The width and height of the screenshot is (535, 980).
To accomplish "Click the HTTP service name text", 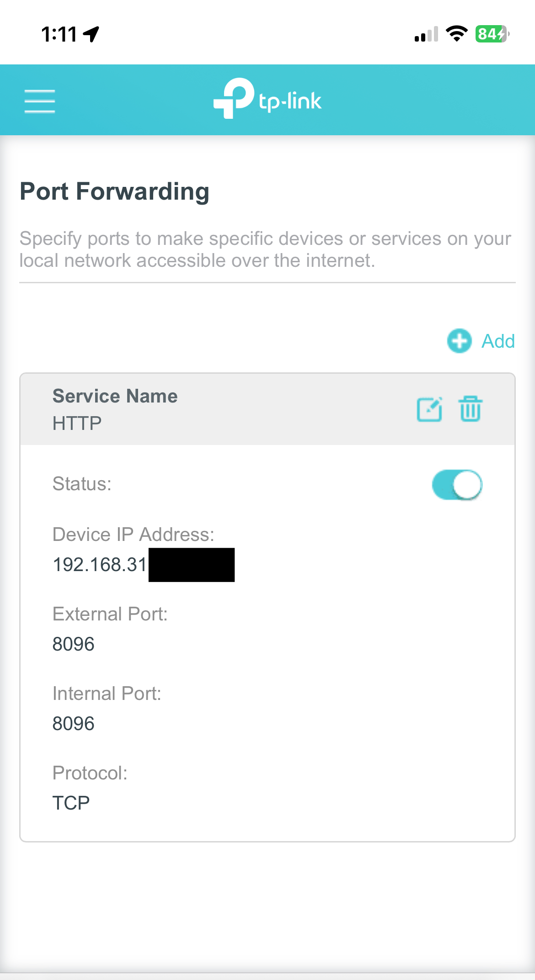I will click(77, 424).
